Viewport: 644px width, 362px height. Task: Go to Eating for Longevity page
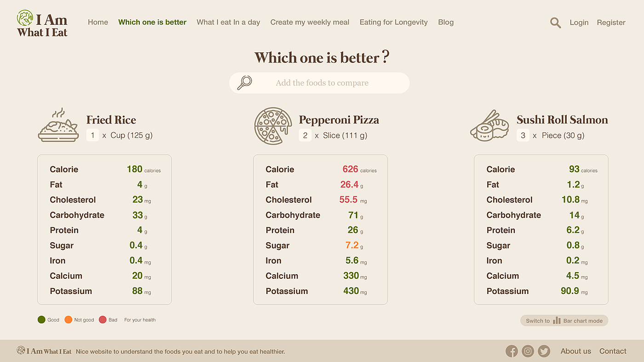coord(393,22)
